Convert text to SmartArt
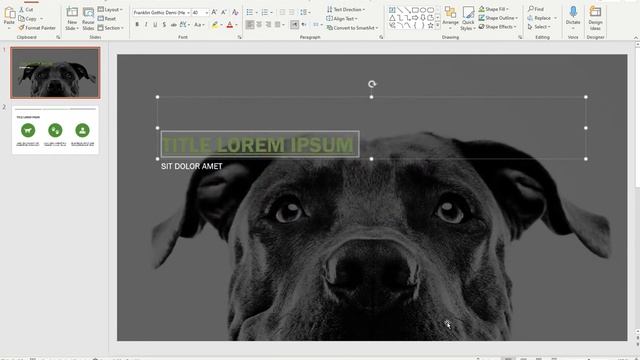 (x=352, y=28)
